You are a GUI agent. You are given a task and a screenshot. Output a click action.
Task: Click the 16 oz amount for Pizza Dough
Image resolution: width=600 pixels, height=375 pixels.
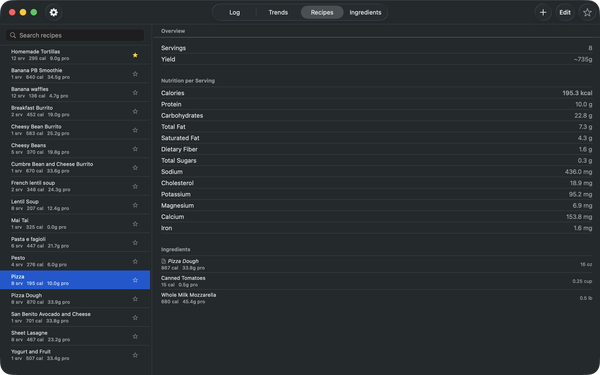[x=586, y=264]
